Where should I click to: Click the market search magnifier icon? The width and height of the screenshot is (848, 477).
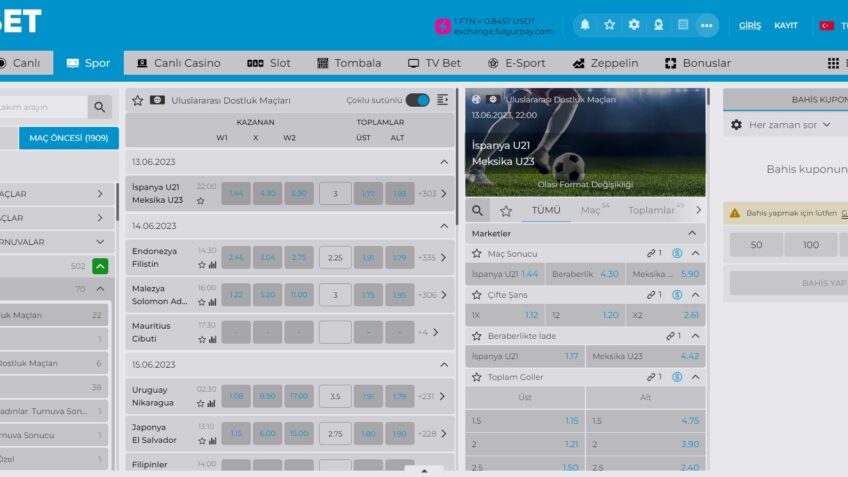pyautogui.click(x=478, y=211)
